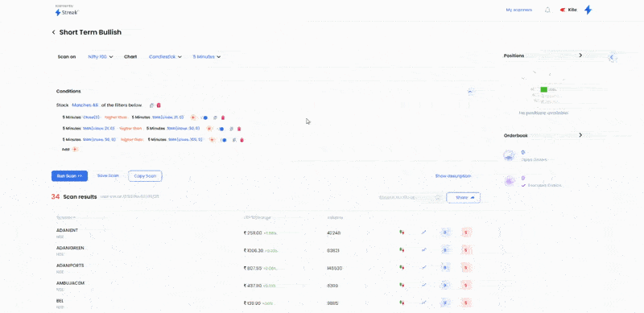Image resolution: width=644 pixels, height=313 pixels.
Task: Open the Candlestick chart type dropdown
Action: tap(165, 56)
